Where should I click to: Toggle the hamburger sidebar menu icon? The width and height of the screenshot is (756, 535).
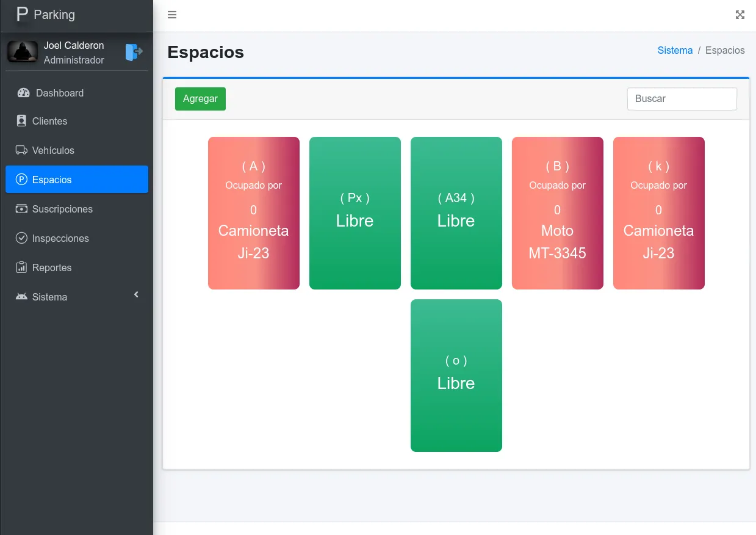(x=172, y=15)
